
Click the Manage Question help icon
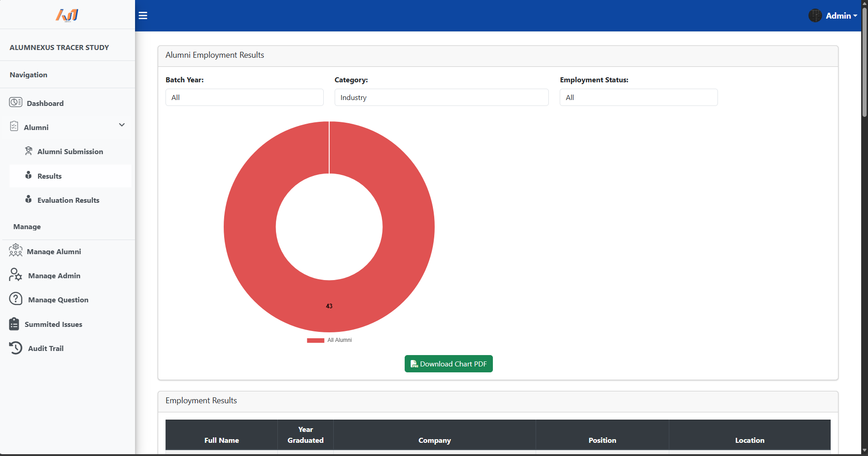click(x=15, y=299)
